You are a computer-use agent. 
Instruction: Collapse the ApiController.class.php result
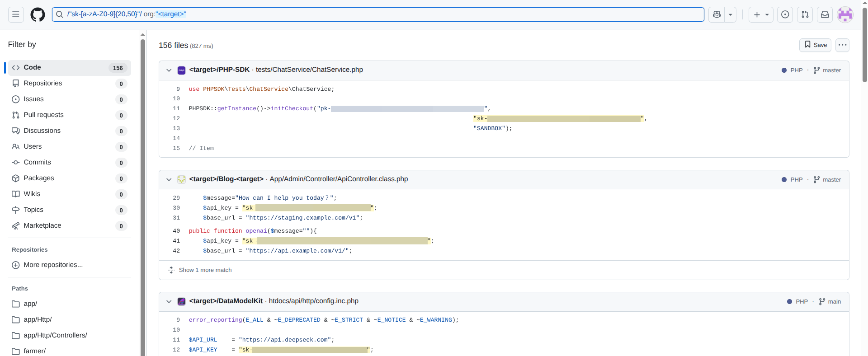point(169,179)
